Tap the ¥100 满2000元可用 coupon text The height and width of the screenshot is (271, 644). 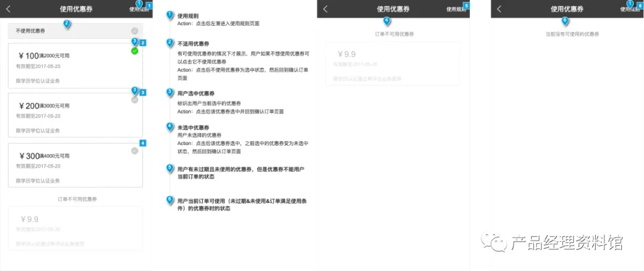tap(44, 56)
